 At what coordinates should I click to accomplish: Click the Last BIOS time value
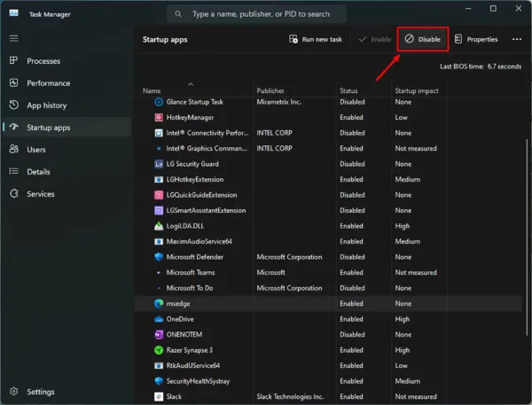(x=505, y=66)
